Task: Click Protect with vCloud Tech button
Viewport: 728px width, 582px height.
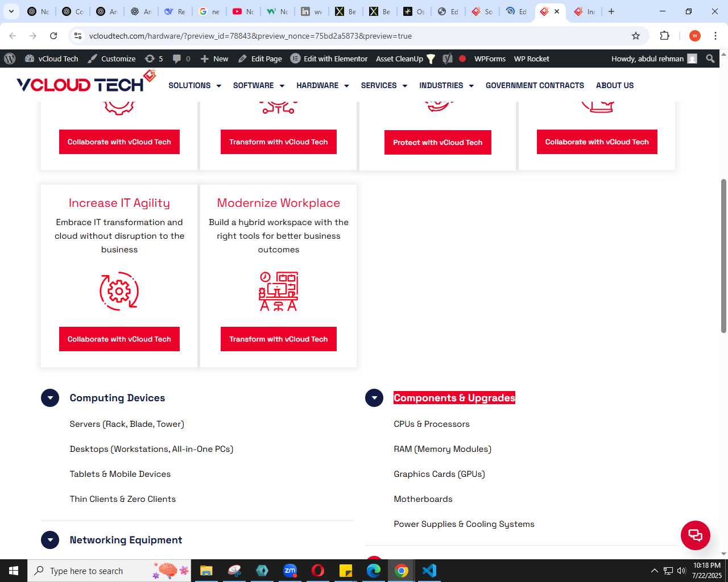Action: [438, 143]
